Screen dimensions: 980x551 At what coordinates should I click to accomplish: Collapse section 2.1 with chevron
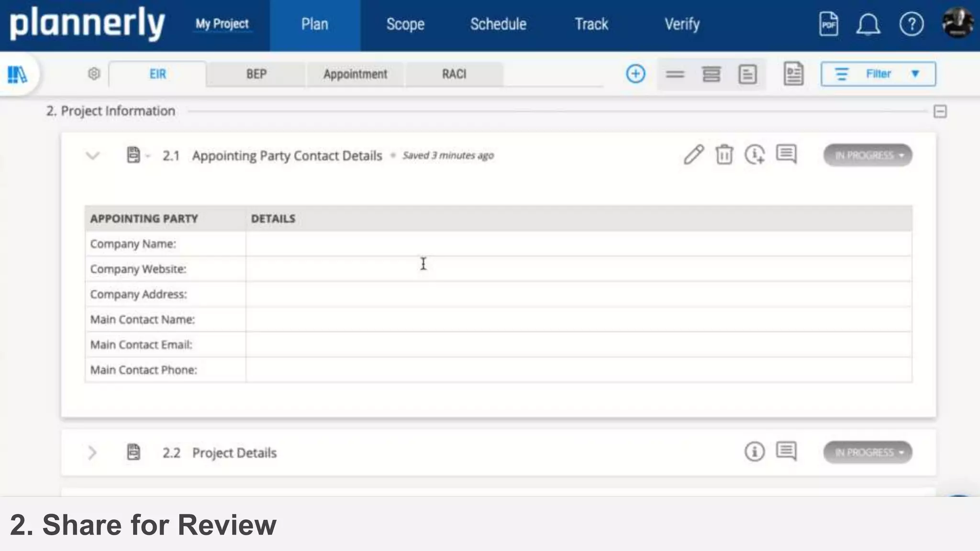pos(92,155)
